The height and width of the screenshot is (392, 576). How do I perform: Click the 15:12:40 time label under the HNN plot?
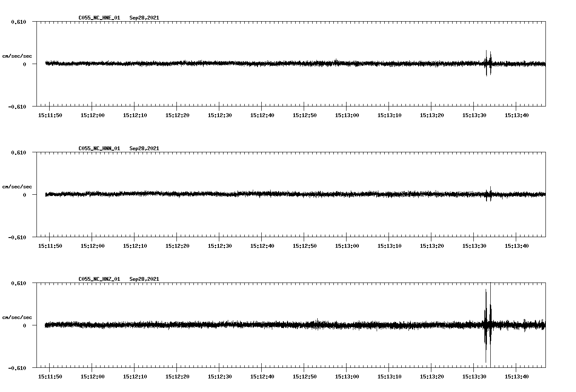tap(262, 246)
